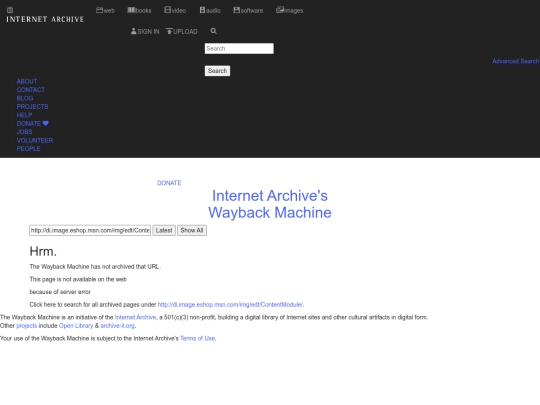This screenshot has width=540, height=405.
Task: Open the Internet Archive link in footer text
Action: click(135, 317)
